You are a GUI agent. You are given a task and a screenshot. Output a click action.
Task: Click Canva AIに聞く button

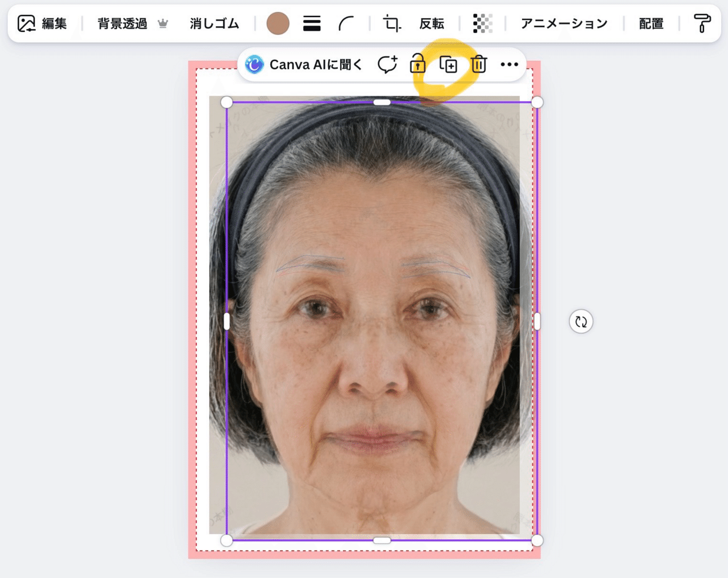click(x=304, y=65)
